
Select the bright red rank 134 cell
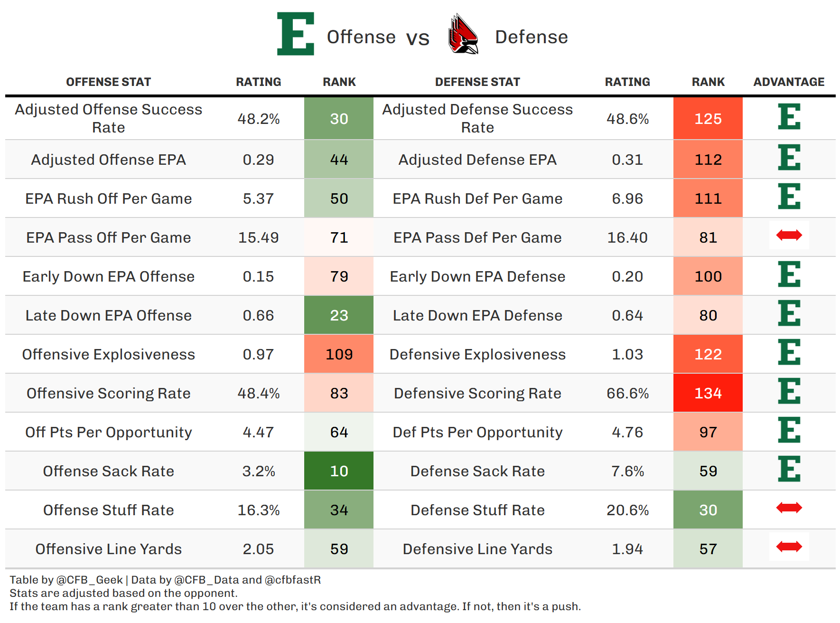click(x=708, y=393)
